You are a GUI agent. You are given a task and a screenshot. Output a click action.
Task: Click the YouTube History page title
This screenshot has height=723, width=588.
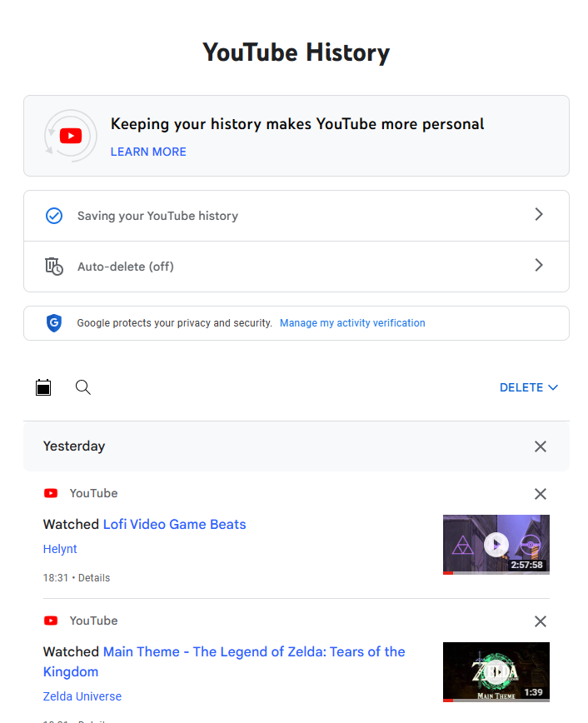pyautogui.click(x=296, y=52)
